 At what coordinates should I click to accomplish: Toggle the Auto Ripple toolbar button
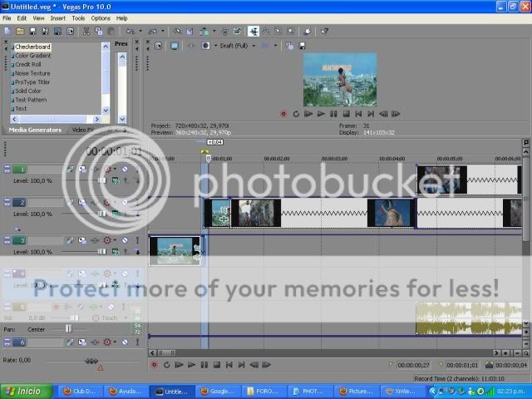[204, 32]
